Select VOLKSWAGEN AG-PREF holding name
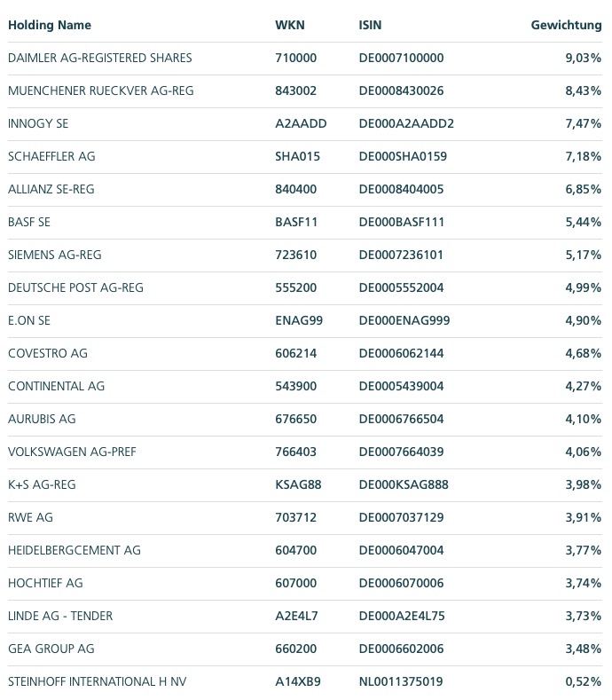The width and height of the screenshot is (612, 700). click(72, 452)
